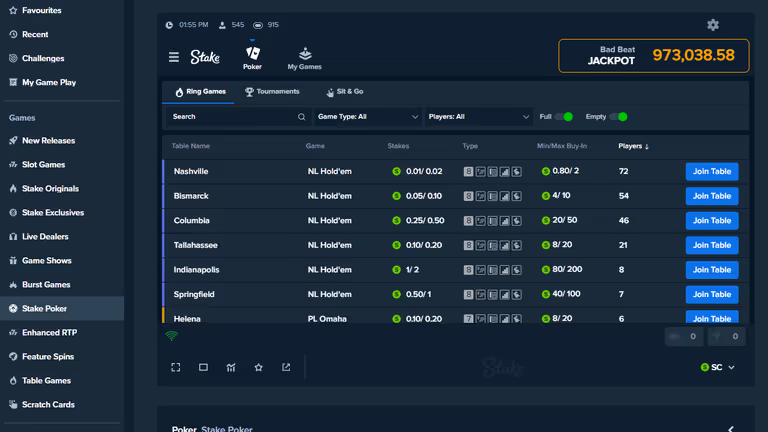Switch to Sit & Go tab
The width and height of the screenshot is (768, 432).
click(345, 92)
